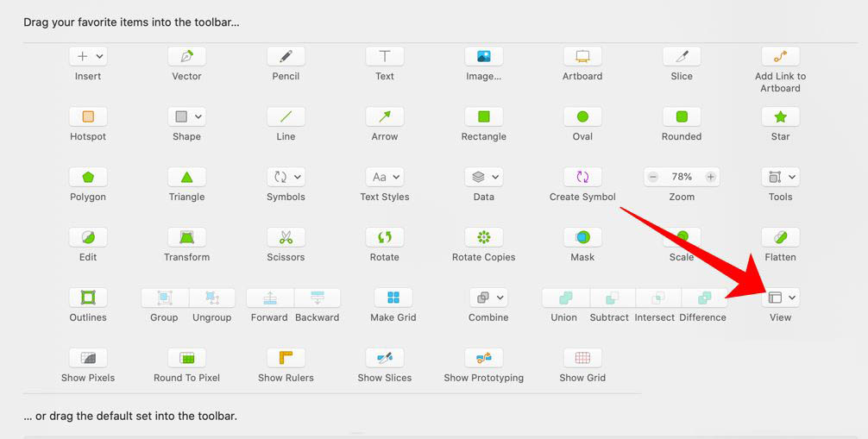Choose the Rotate tool icon

(x=385, y=237)
